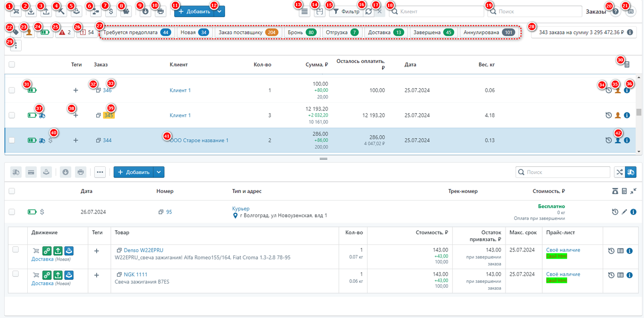Open the Клиент 1 link for order 346

pos(180,91)
